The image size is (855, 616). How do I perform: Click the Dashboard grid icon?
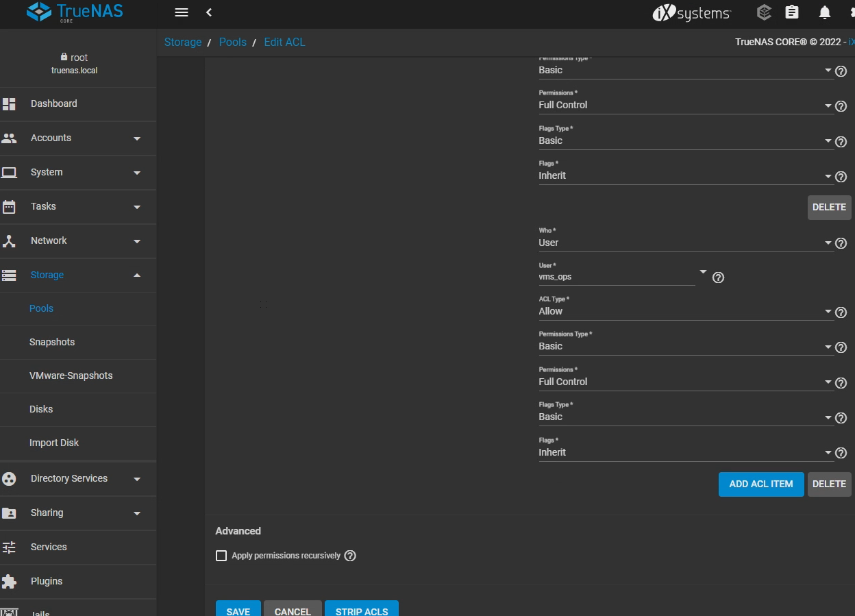click(x=9, y=104)
